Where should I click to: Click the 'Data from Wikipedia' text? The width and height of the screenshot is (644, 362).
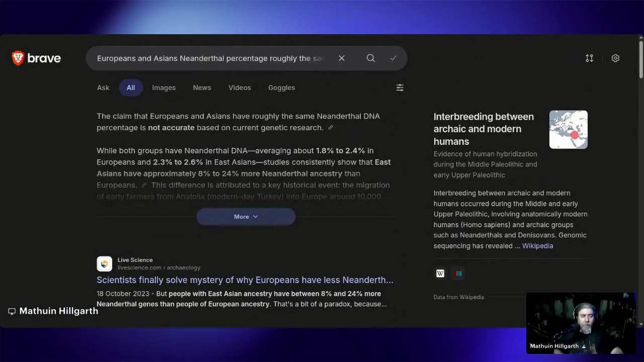click(x=459, y=297)
